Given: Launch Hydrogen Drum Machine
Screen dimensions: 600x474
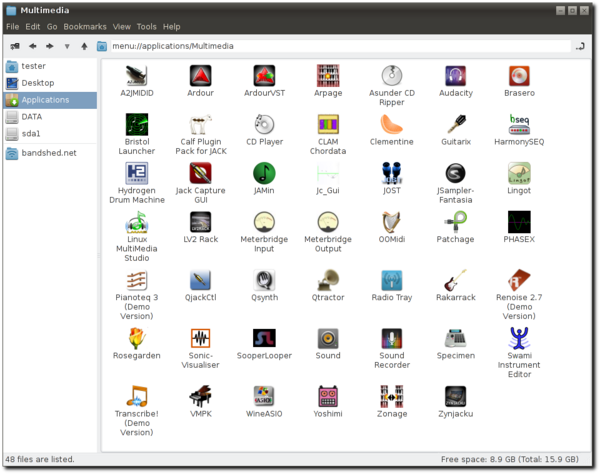Looking at the screenshot, I should coord(137,173).
